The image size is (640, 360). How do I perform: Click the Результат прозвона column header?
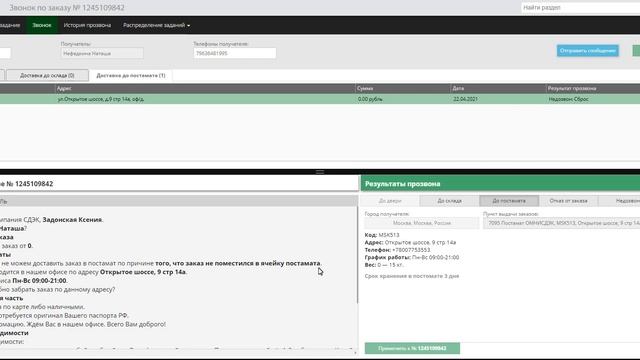pyautogui.click(x=593, y=88)
